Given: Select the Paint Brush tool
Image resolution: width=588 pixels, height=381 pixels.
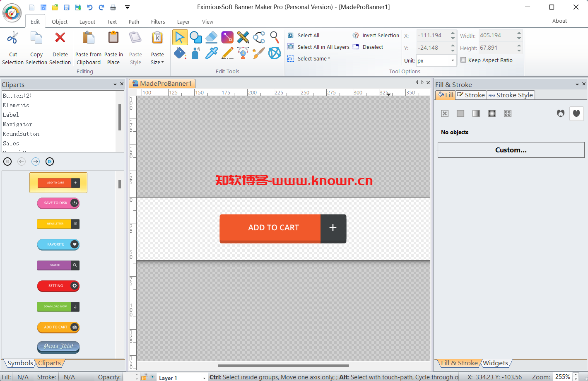Looking at the screenshot, I should click(259, 53).
